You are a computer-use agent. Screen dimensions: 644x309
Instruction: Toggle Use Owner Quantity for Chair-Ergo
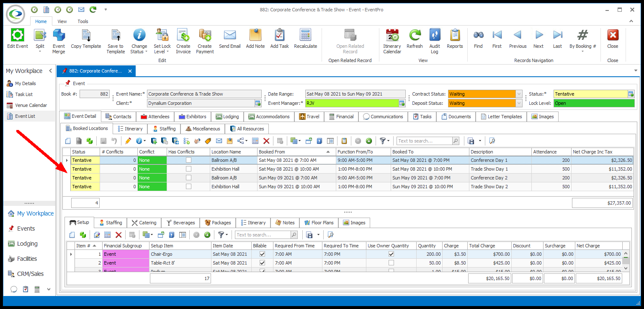click(x=391, y=254)
